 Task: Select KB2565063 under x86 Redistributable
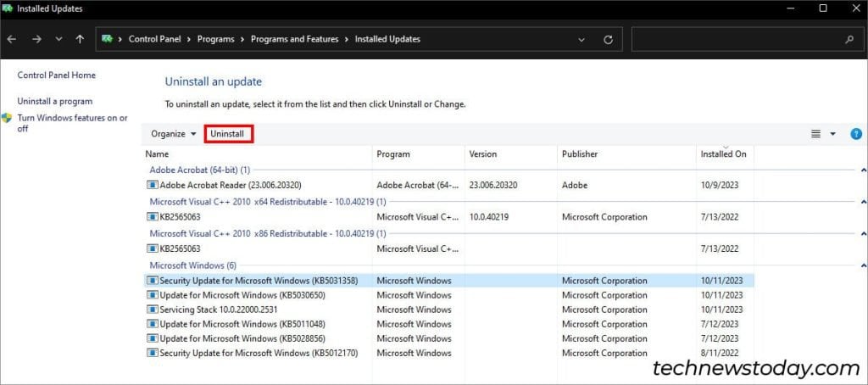(x=448, y=248)
